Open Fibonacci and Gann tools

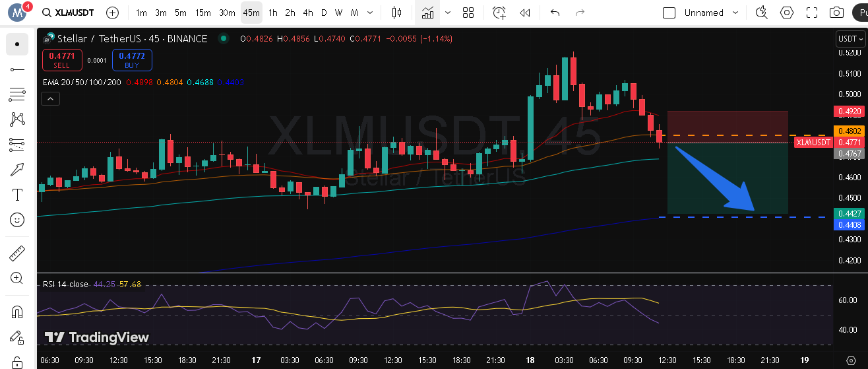[x=17, y=94]
